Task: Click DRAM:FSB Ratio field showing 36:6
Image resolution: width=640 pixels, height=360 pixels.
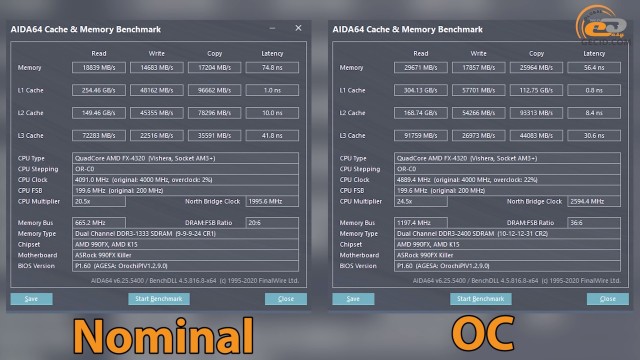Action: (594, 223)
